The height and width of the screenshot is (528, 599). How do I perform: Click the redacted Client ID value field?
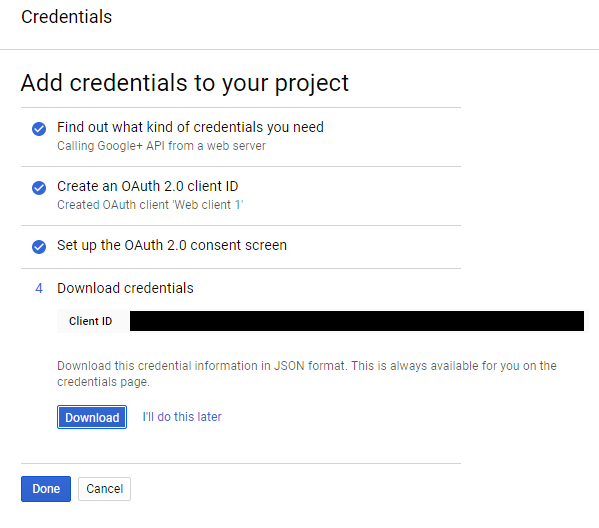point(357,321)
